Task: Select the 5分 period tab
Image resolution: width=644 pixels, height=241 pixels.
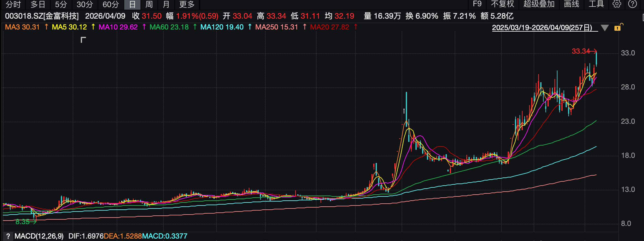Action: point(61,5)
